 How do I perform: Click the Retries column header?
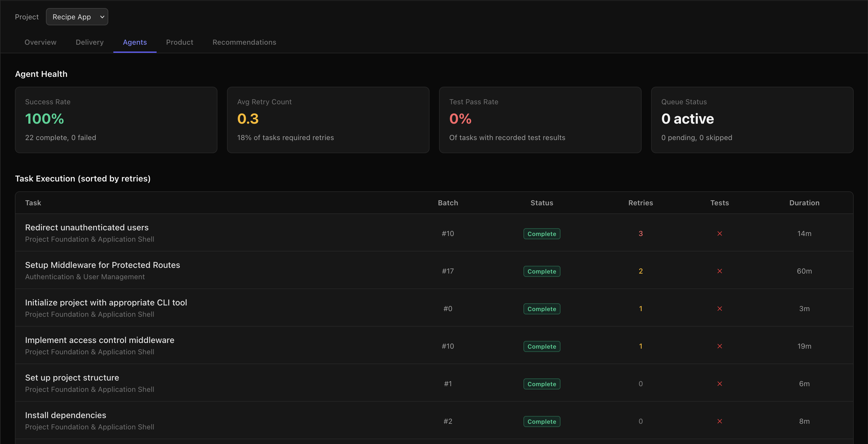coord(640,203)
